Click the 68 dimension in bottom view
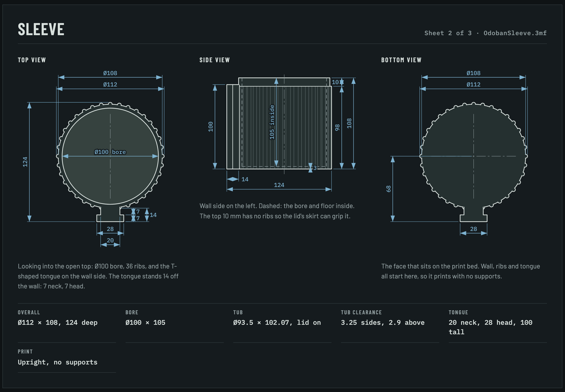Viewport: 565px width, 392px height. click(389, 189)
